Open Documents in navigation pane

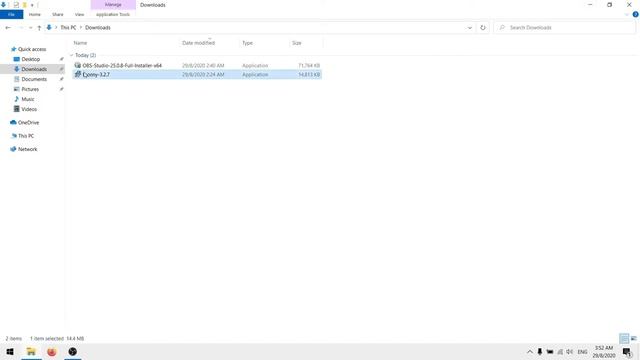(34, 79)
